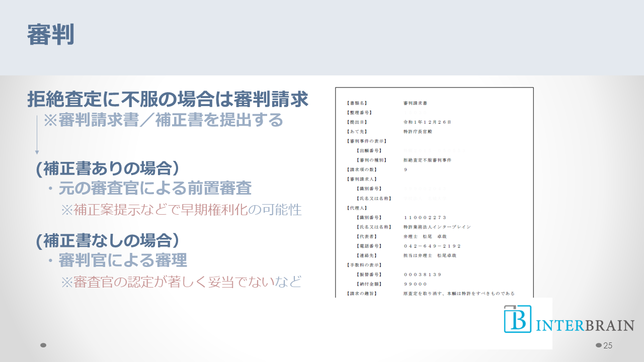
Task: Click the page number 25
Action: point(608,345)
